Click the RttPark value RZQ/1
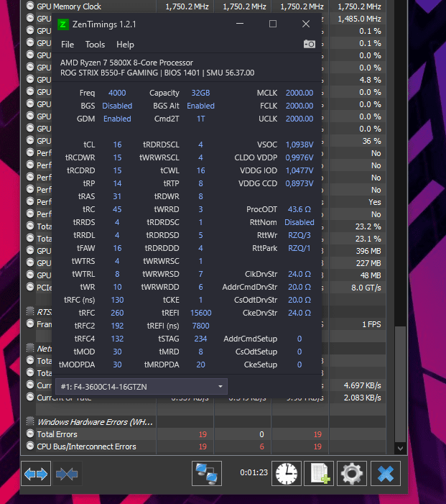The height and width of the screenshot is (504, 446). [x=299, y=248]
